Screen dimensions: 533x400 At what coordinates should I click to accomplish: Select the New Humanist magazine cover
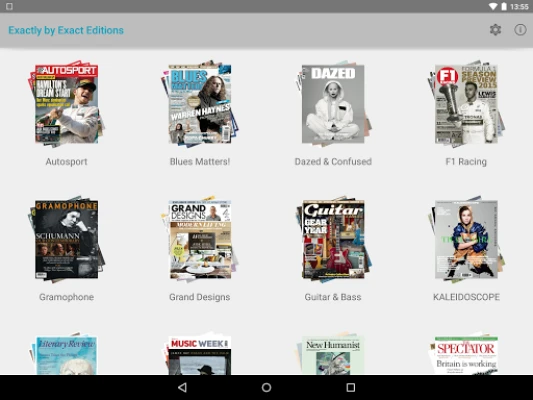333,353
